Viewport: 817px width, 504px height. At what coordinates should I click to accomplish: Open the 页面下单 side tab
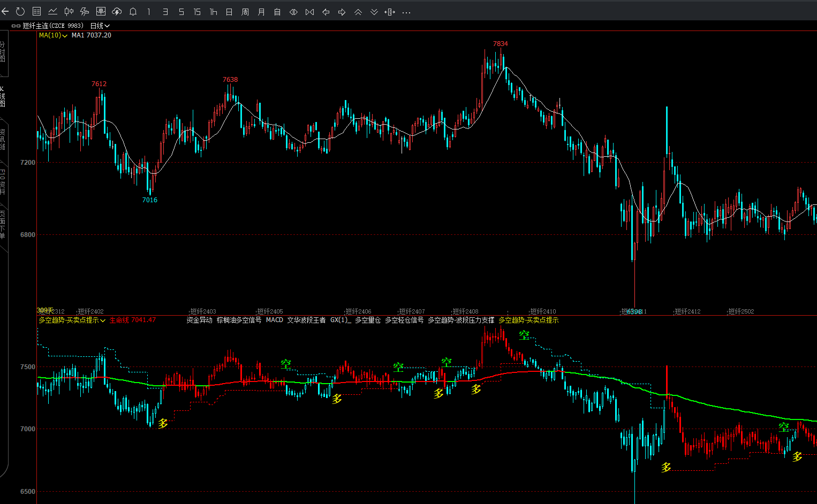(x=3, y=225)
